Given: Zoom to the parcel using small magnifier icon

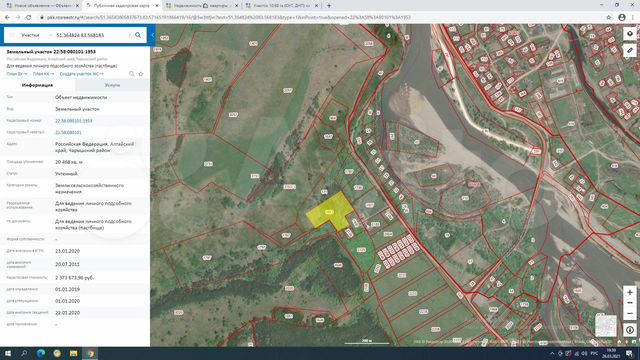Looking at the screenshot, I should pyautogui.click(x=131, y=74).
